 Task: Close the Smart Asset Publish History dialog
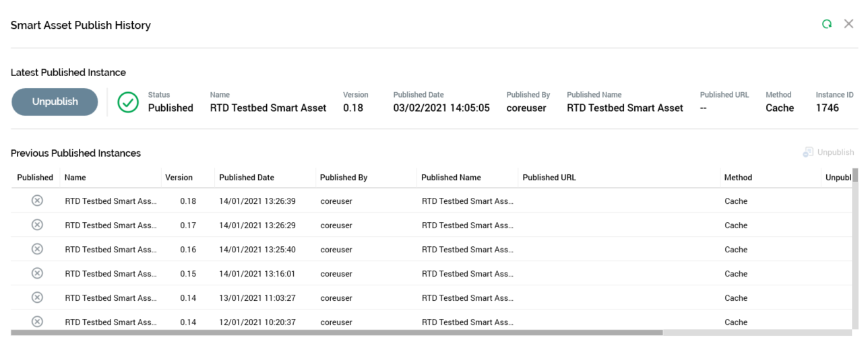click(x=848, y=24)
